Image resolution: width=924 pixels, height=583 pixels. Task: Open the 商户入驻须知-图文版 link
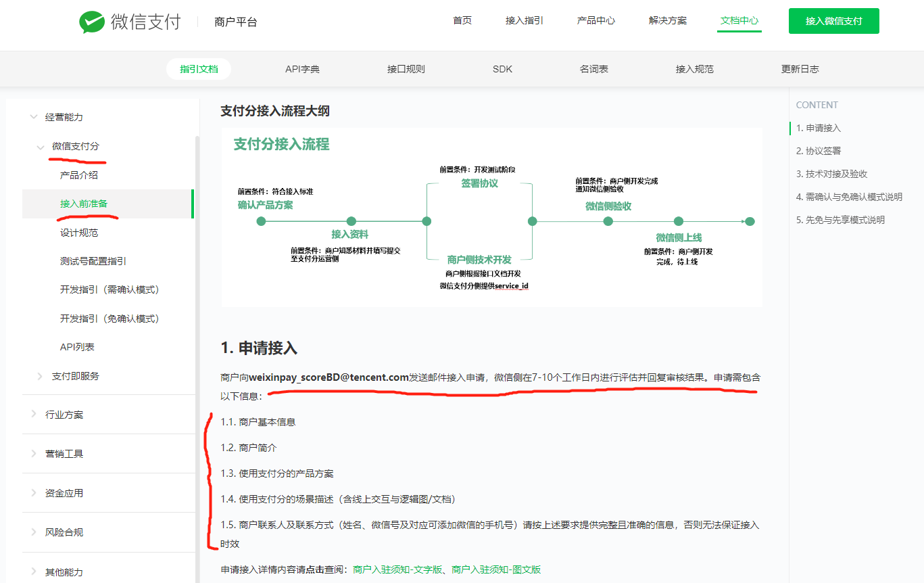496,569
